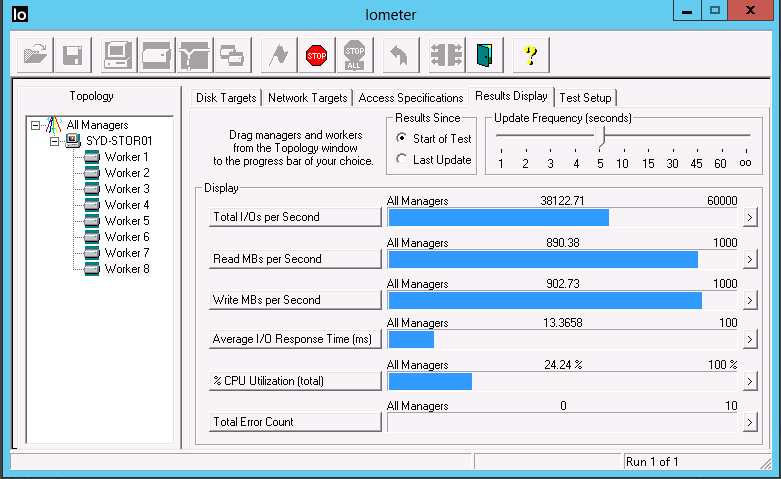Open Total Error Count metric selector
The image size is (781, 479).
point(295,422)
